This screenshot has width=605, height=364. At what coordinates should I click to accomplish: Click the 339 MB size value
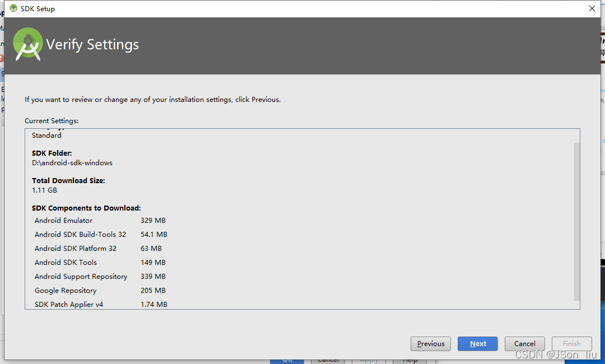coord(153,277)
